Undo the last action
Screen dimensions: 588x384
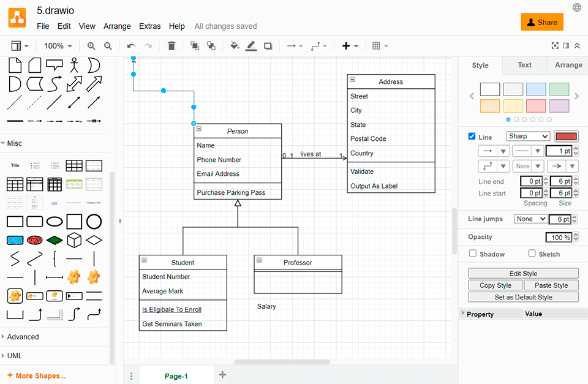[x=131, y=46]
